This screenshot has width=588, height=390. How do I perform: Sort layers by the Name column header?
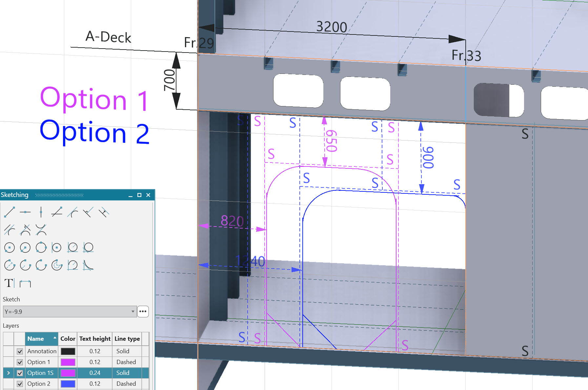tap(41, 339)
